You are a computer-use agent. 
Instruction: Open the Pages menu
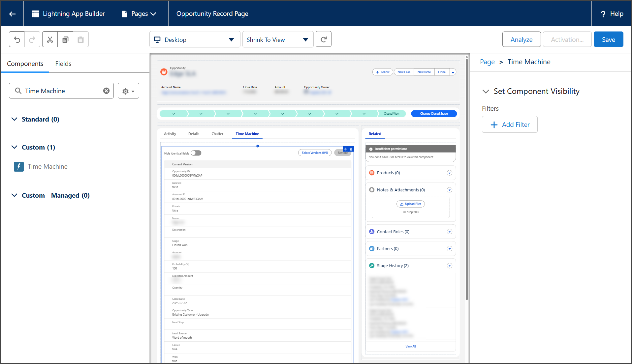point(140,14)
